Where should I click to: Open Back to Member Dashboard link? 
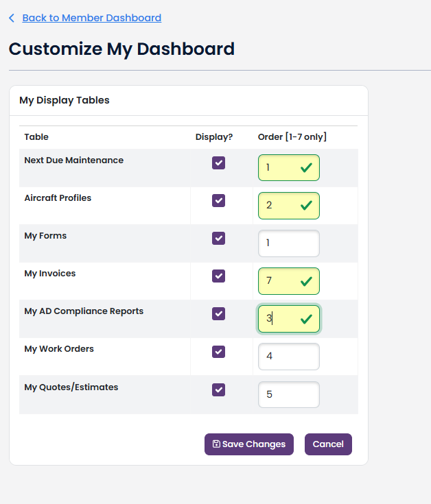tap(91, 19)
